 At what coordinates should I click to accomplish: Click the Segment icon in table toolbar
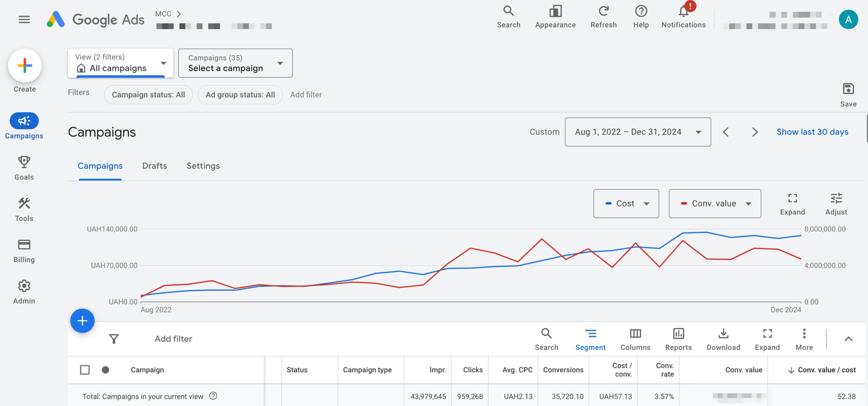(x=590, y=334)
